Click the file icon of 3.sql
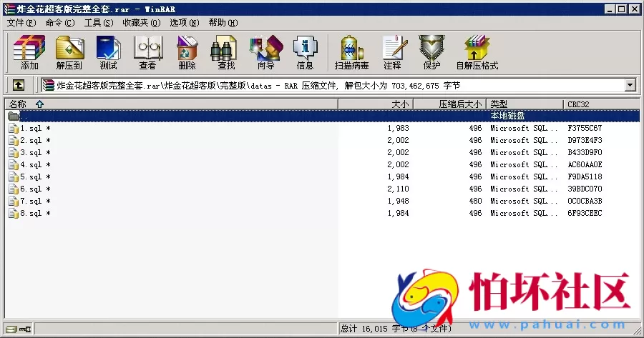The width and height of the screenshot is (644, 338). (14, 153)
